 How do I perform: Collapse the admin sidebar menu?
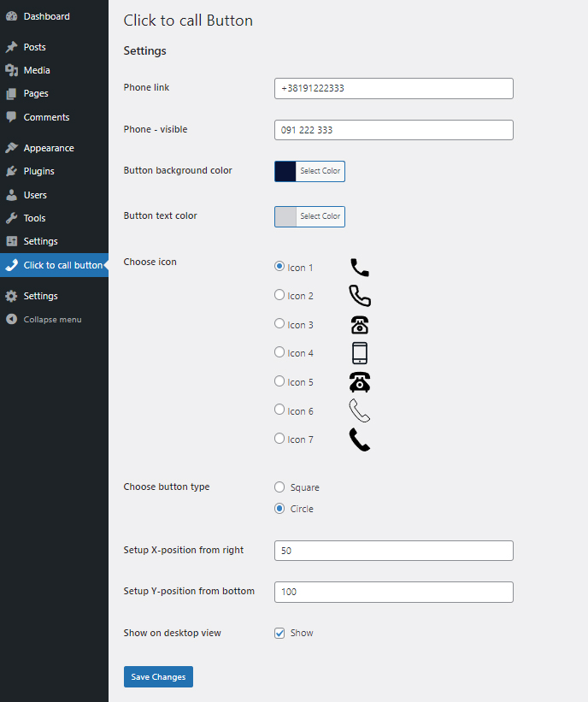(x=54, y=319)
